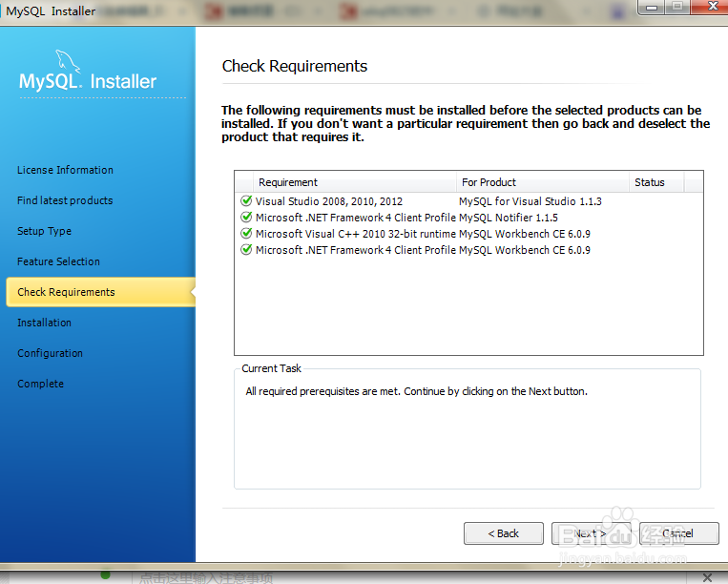Image resolution: width=728 pixels, height=584 pixels.
Task: Close the MySQL Installer window
Action: coord(712,7)
